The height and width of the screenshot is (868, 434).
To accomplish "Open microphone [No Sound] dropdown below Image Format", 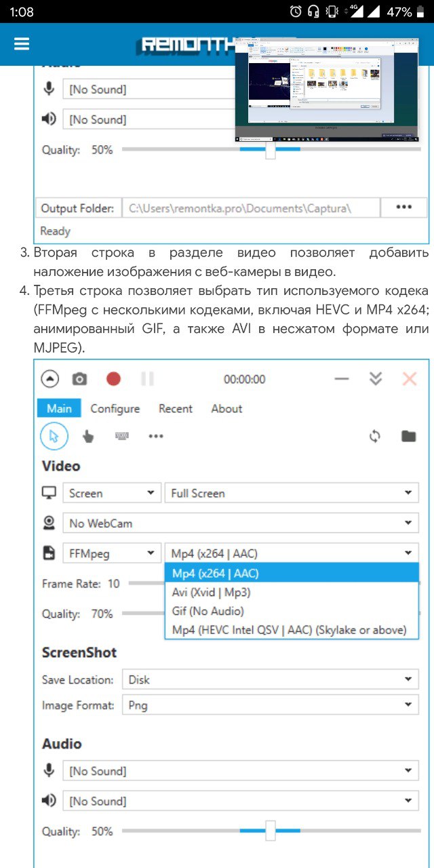I will tap(241, 771).
